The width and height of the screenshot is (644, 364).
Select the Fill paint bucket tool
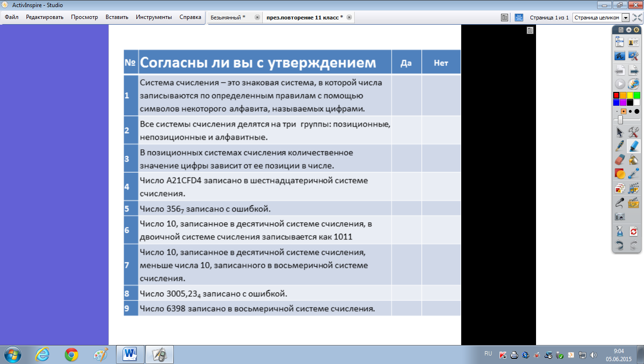634,160
